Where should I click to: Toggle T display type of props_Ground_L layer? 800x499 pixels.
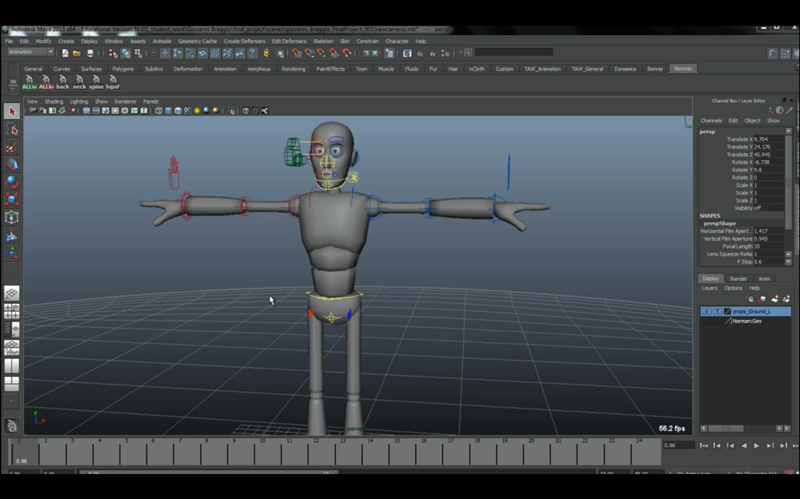tap(717, 311)
